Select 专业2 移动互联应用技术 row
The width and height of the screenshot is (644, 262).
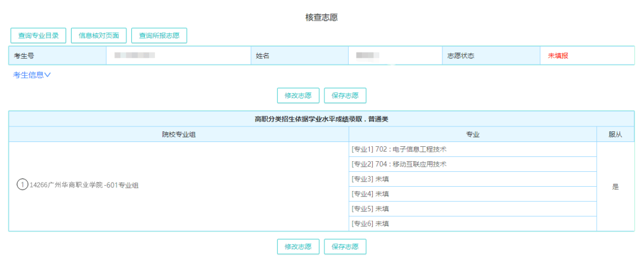tap(399, 164)
